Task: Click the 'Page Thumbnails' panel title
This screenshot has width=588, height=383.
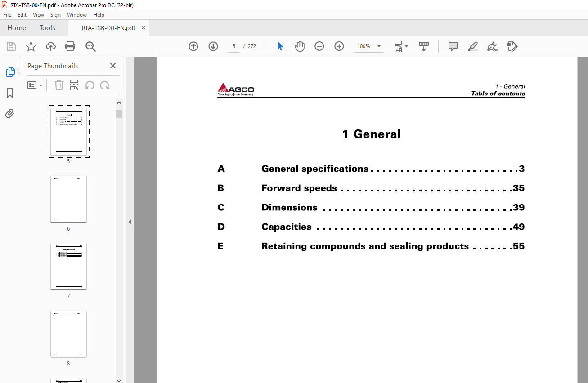Action: pos(53,66)
